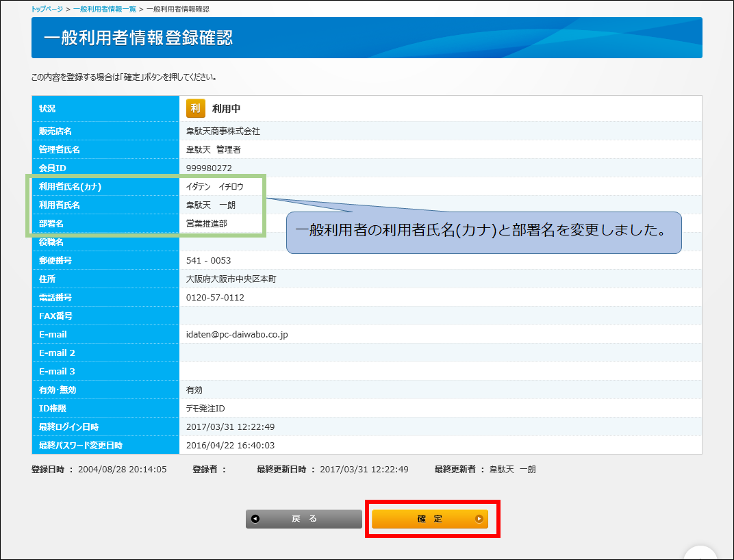This screenshot has width=734, height=560.
Task: Click the address 大阪府大阪市中央区本町
Action: (231, 279)
